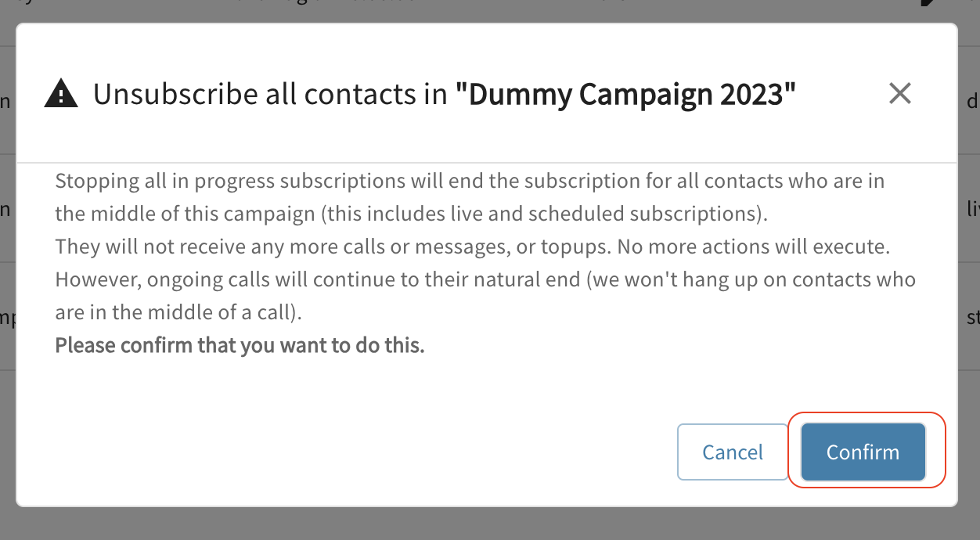980x540 pixels.
Task: Click the red-circled Confirm control
Action: (x=862, y=452)
